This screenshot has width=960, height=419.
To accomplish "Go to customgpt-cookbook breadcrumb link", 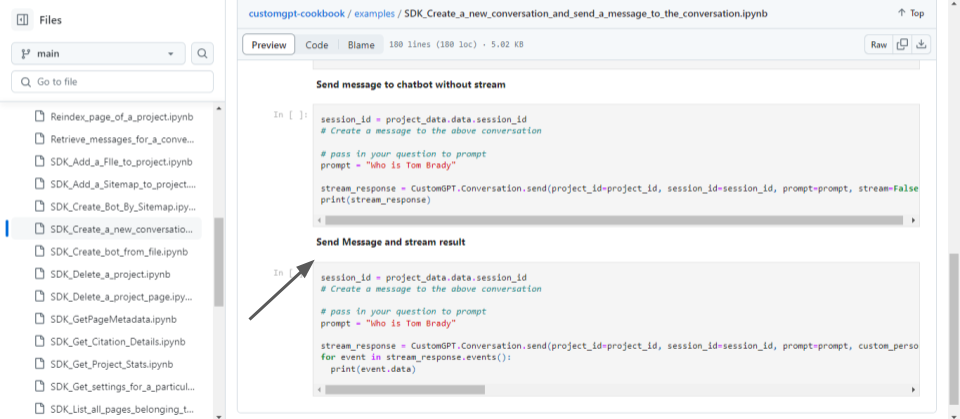I will [x=296, y=13].
